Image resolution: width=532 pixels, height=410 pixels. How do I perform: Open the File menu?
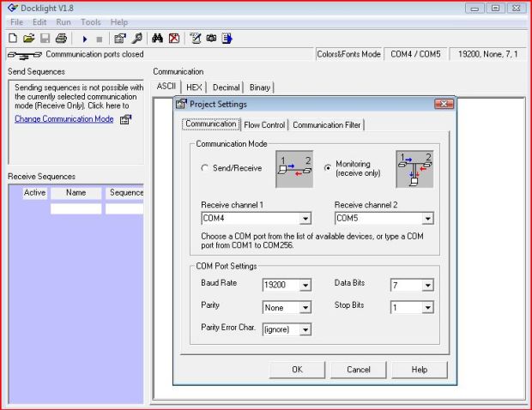16,22
